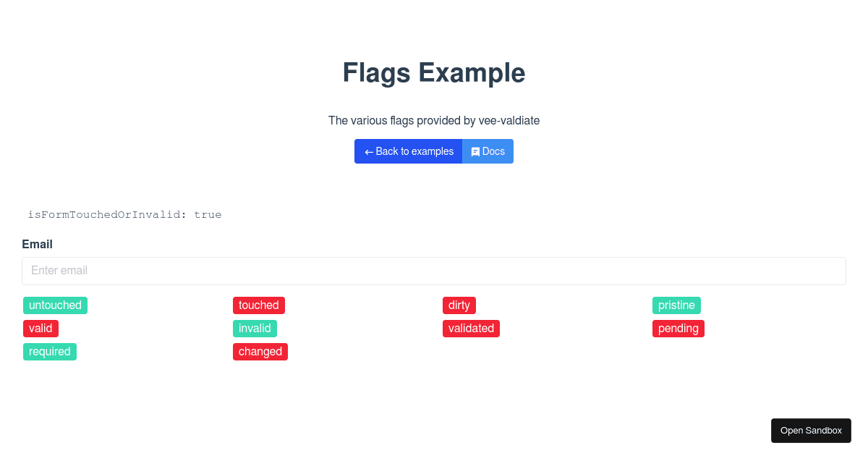Click the Flags Example heading
Screen dimensions: 868x456
point(434,72)
